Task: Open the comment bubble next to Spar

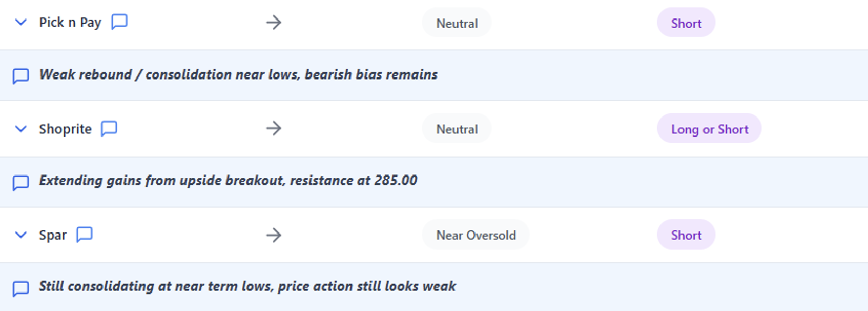Action: pos(85,235)
